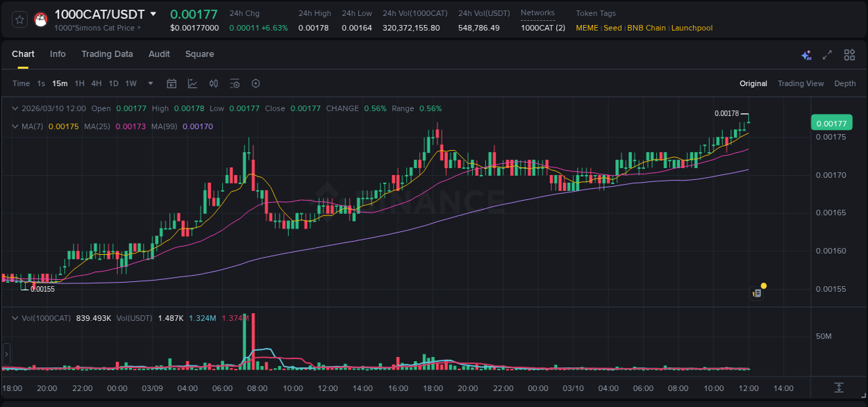Open the go-to-date calendar icon
868x407 pixels.
pyautogui.click(x=172, y=83)
